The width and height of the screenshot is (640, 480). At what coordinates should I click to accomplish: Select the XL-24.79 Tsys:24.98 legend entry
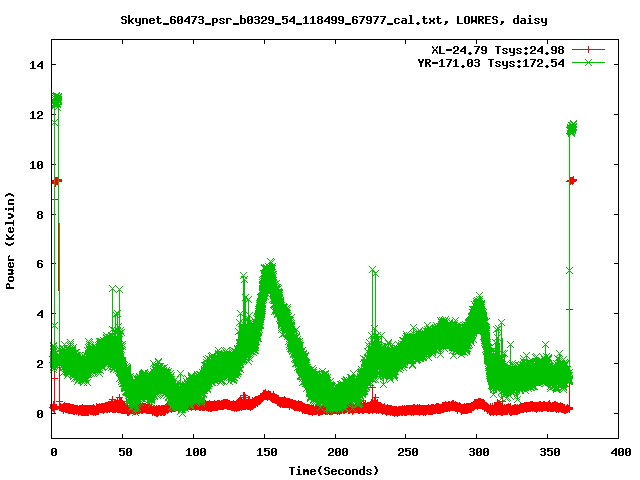tap(498, 50)
